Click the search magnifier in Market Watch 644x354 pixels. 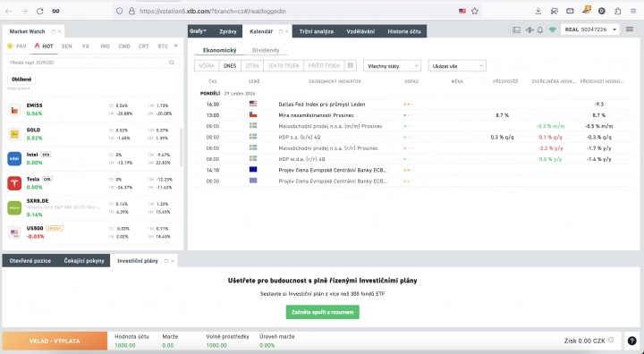pyautogui.click(x=172, y=63)
